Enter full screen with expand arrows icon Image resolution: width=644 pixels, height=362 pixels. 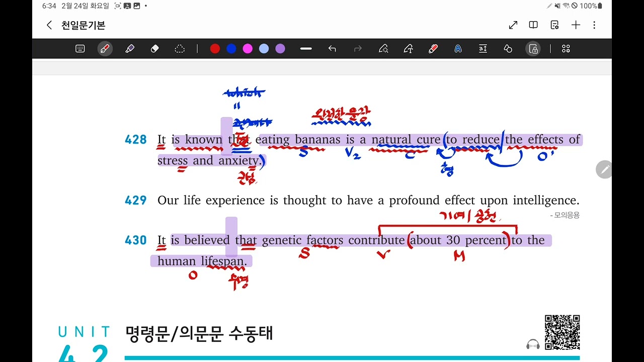pyautogui.click(x=513, y=25)
